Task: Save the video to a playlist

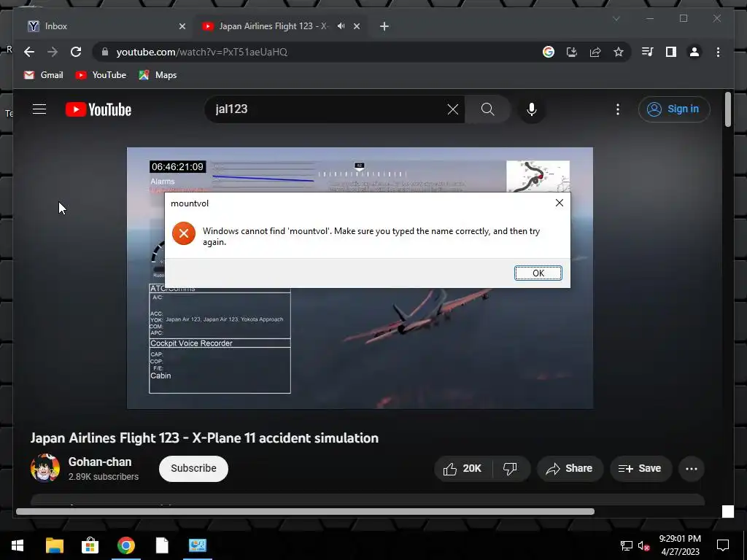Action: click(x=640, y=469)
